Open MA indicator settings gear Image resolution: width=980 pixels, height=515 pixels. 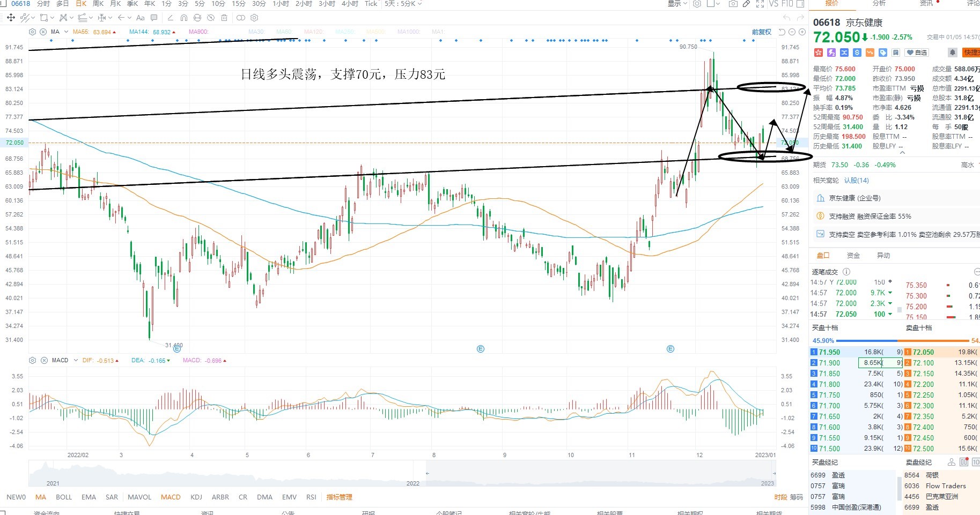32,32
